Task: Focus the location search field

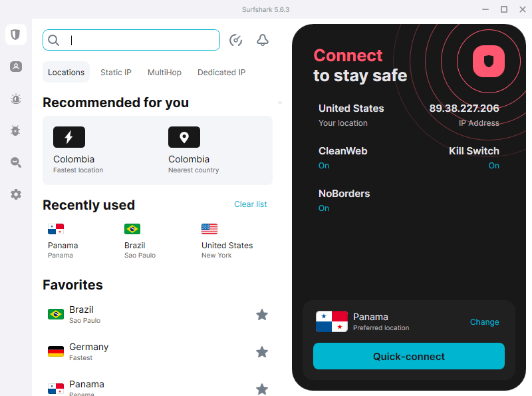Action: 131,40
